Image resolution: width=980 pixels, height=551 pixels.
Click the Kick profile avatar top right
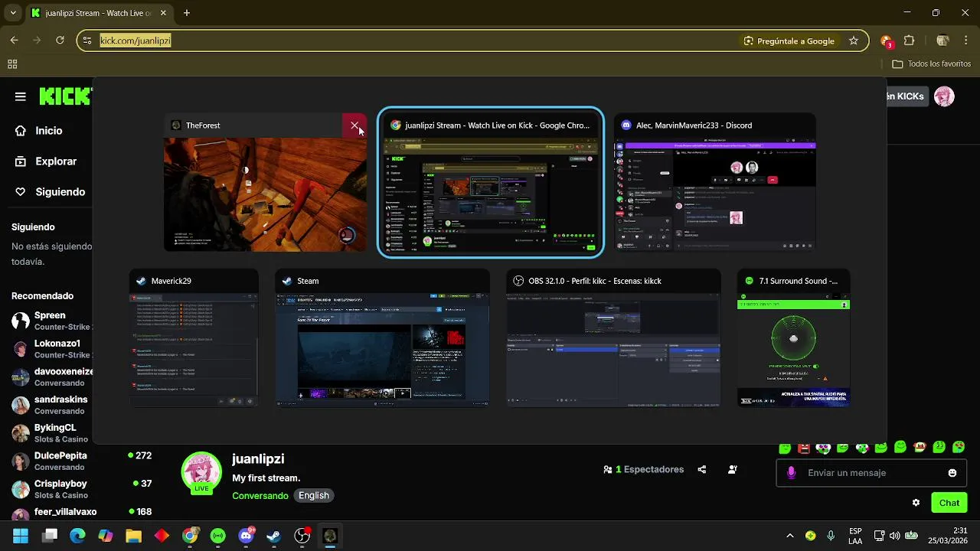click(x=944, y=96)
